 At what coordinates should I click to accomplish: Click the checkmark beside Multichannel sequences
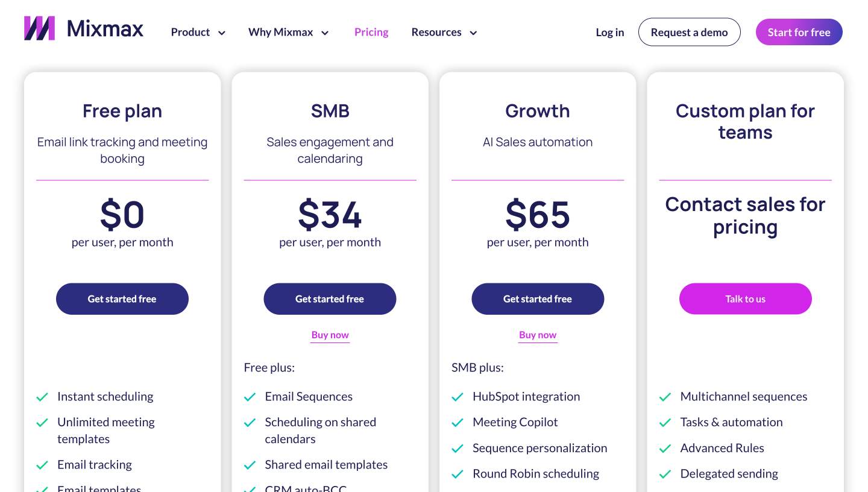tap(665, 397)
